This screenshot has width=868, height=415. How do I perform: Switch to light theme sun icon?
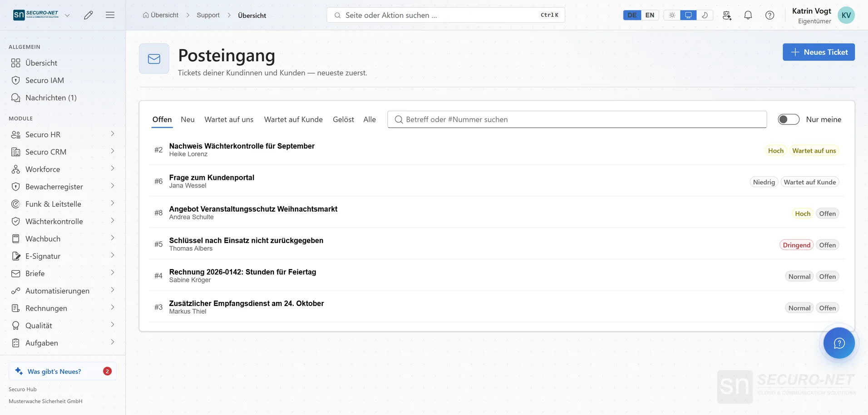672,15
